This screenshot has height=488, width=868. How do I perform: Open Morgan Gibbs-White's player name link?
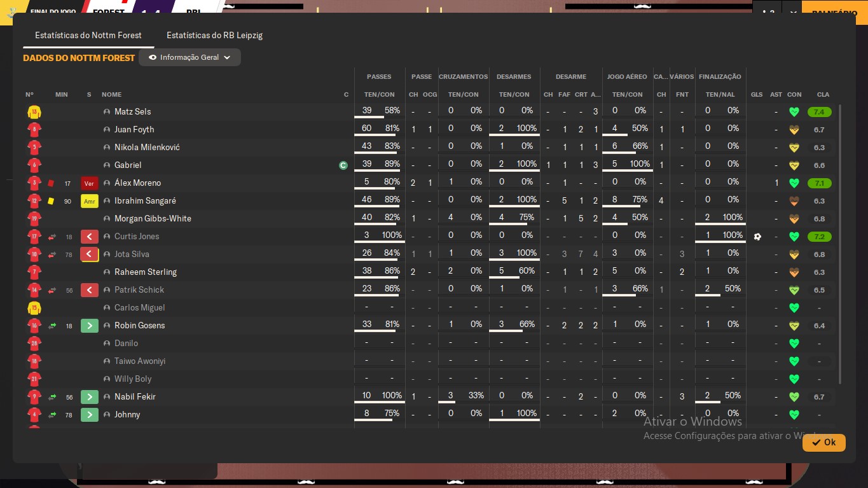[x=153, y=219]
